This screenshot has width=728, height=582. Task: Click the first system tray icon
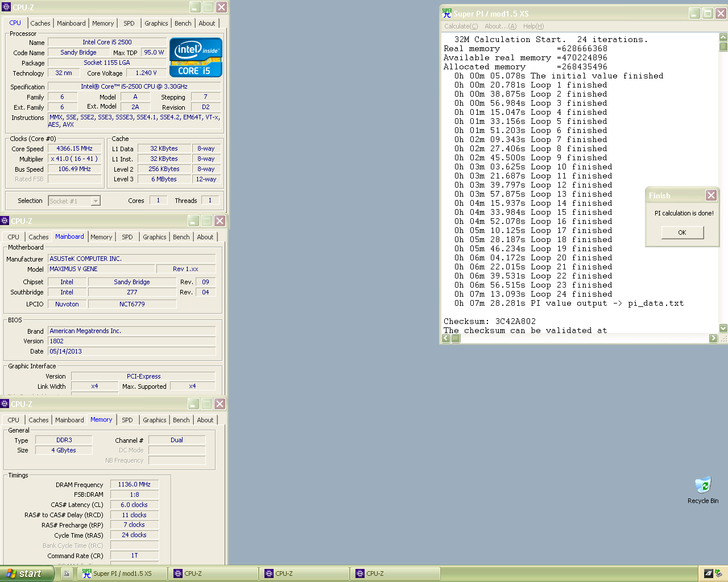(x=708, y=573)
